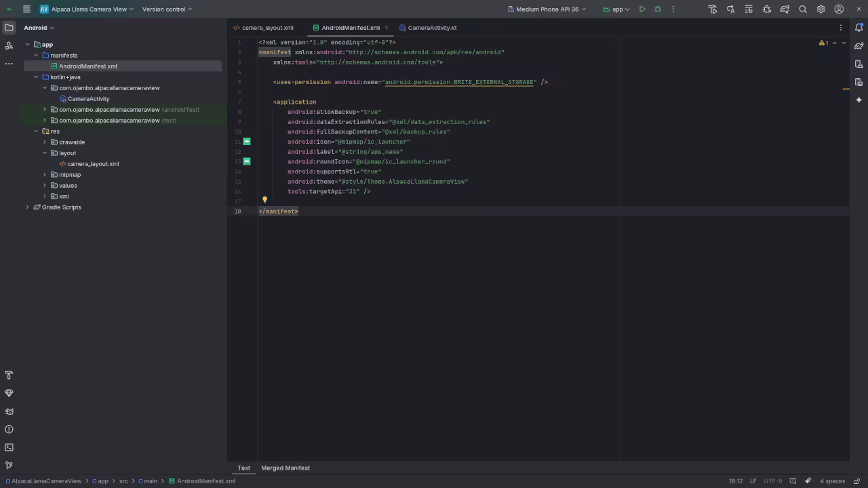Open the Gradle tool window on right

[859, 46]
